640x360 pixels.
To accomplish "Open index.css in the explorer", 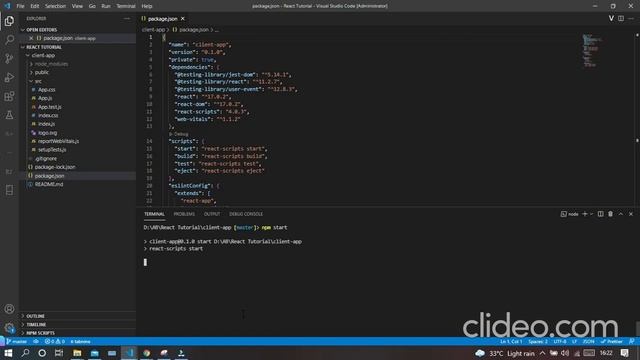I will point(78,116).
